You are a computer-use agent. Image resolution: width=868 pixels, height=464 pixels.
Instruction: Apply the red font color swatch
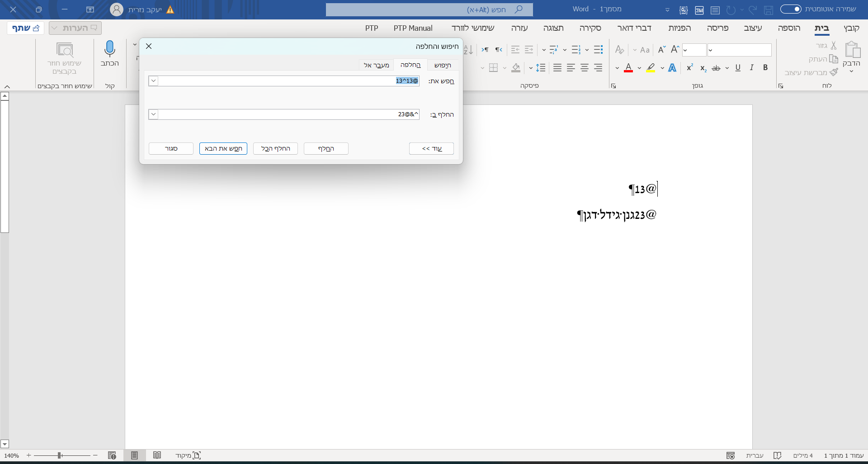628,68
